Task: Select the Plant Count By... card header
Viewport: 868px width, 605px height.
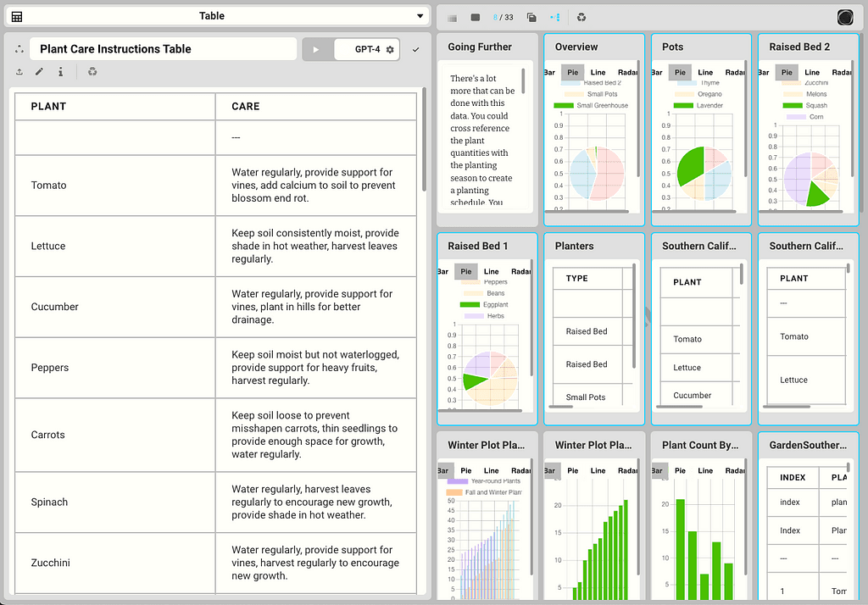Action: (701, 446)
